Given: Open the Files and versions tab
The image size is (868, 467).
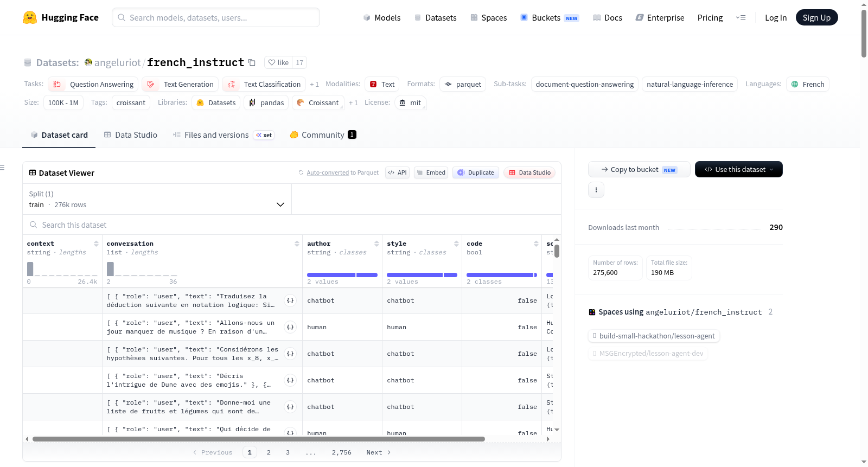Looking at the screenshot, I should point(224,135).
